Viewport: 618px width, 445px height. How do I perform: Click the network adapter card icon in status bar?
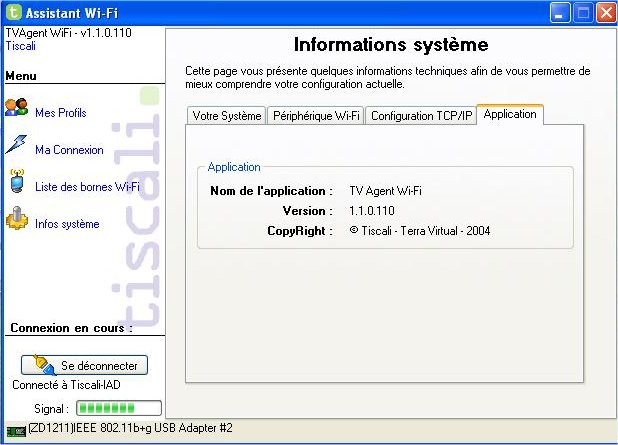click(16, 431)
